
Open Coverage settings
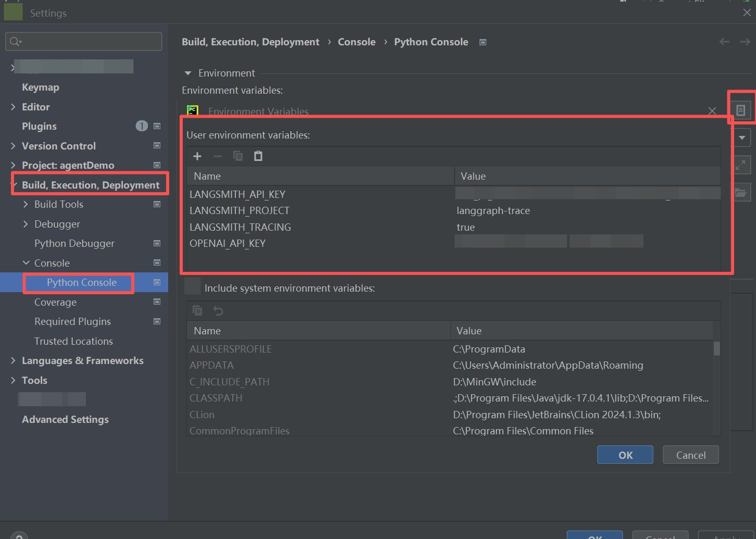coord(55,302)
